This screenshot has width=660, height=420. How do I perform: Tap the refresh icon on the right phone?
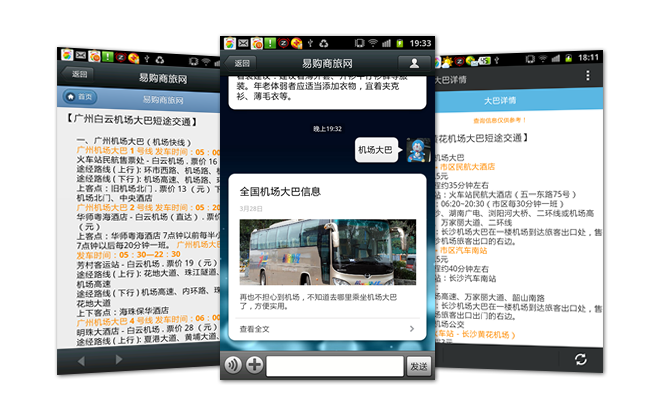pos(580,359)
